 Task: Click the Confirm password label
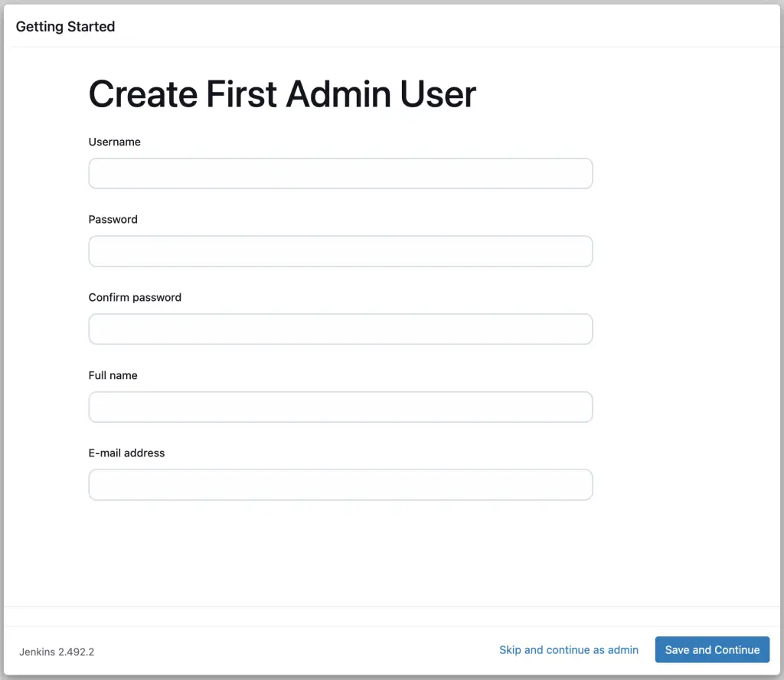(x=135, y=297)
